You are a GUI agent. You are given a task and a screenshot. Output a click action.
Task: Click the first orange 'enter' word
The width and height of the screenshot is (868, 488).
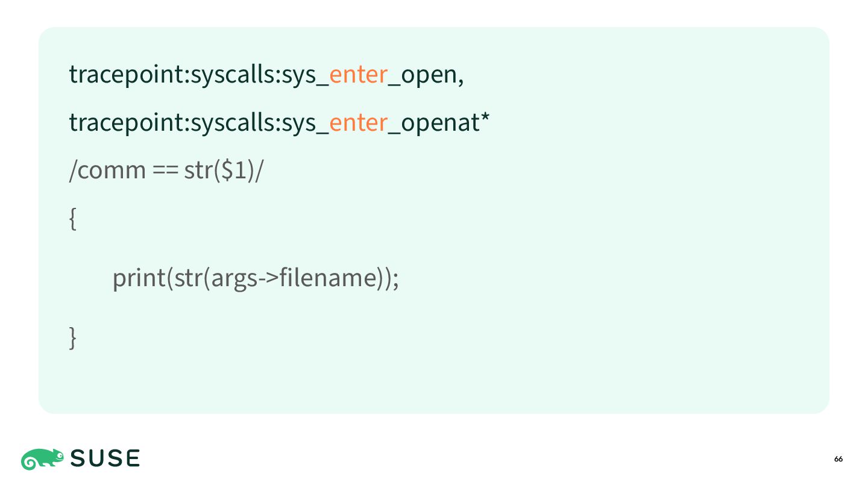(x=358, y=75)
